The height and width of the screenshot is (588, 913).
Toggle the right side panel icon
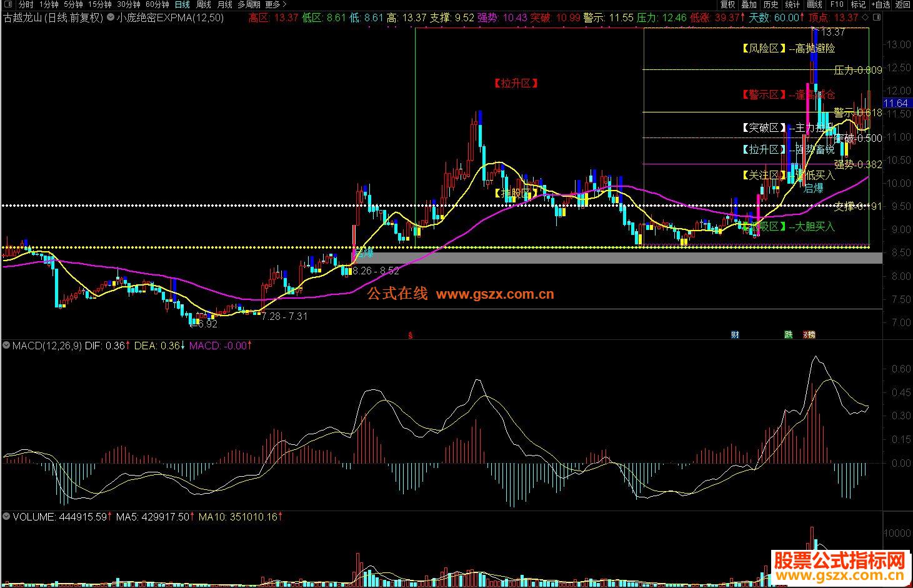876,17
